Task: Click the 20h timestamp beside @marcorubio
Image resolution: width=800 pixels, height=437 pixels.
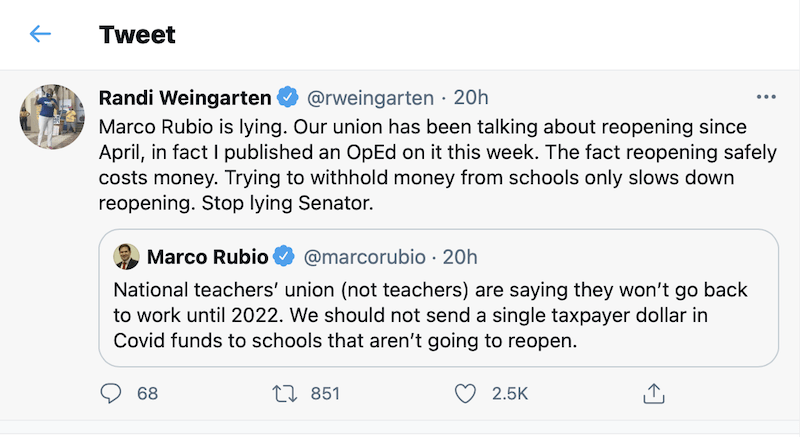Action: (459, 257)
